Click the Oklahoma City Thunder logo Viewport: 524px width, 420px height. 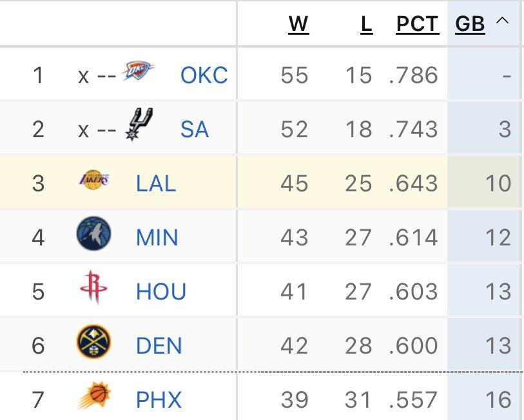[138, 73]
